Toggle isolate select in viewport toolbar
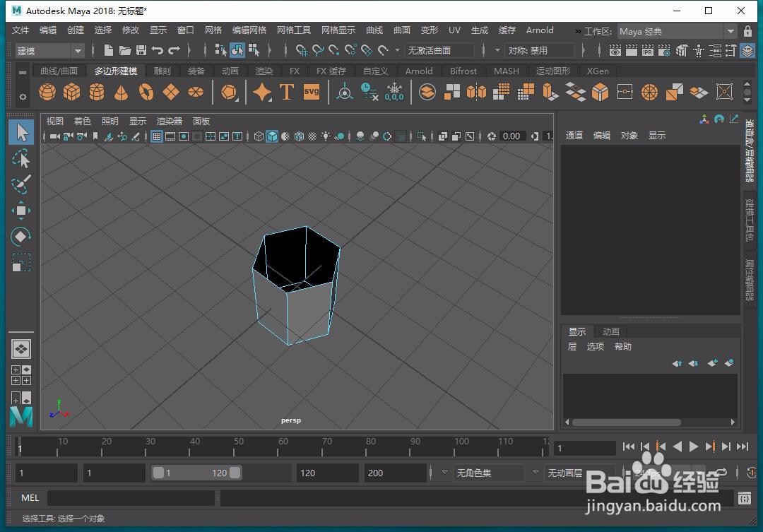The image size is (763, 532). pyautogui.click(x=422, y=136)
